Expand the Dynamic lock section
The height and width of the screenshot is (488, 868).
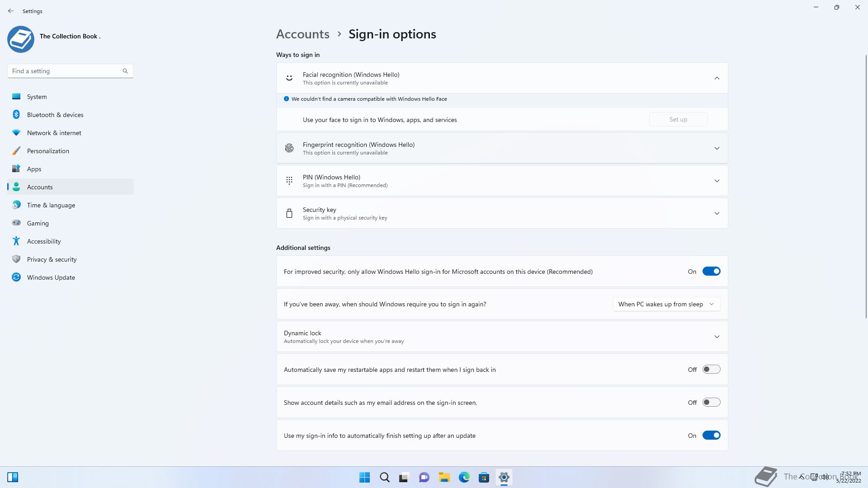point(717,337)
